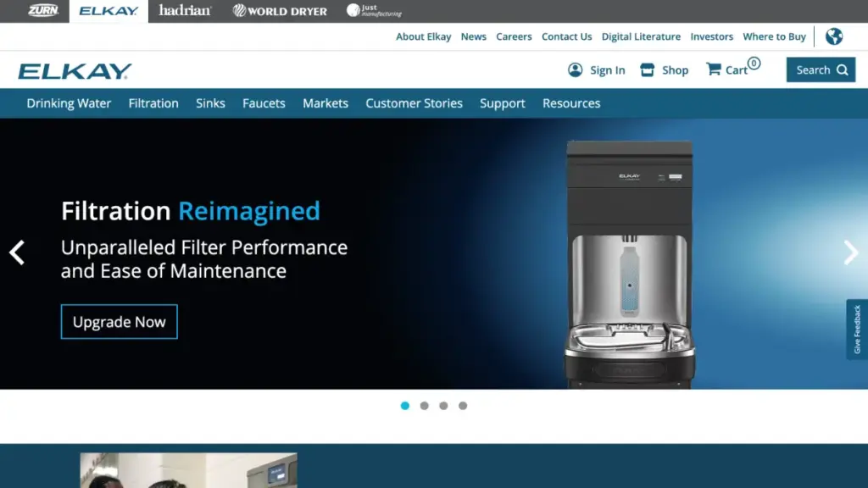The width and height of the screenshot is (868, 488).
Task: Click the globe language selector icon
Action: click(834, 36)
